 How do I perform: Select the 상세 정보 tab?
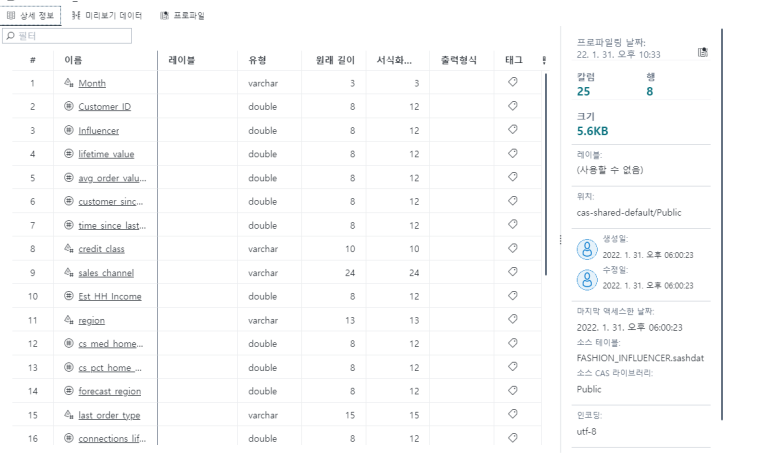point(32,16)
